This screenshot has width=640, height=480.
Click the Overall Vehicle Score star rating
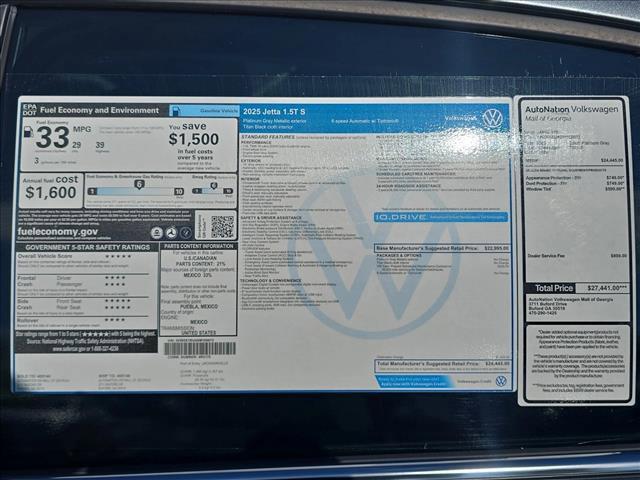coord(118,256)
